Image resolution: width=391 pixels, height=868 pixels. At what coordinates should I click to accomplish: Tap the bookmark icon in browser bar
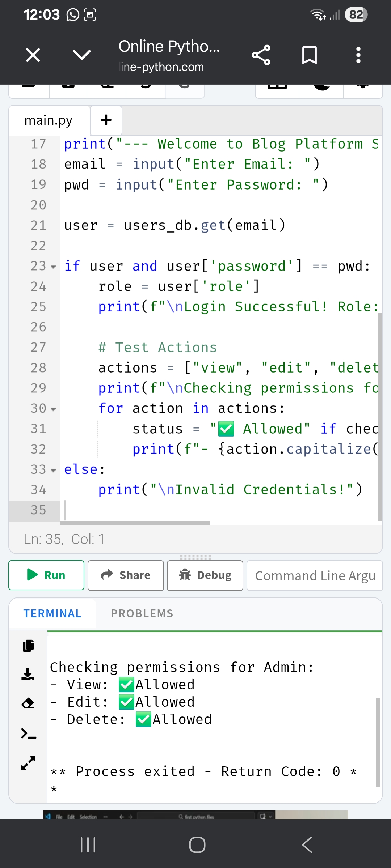coord(310,55)
